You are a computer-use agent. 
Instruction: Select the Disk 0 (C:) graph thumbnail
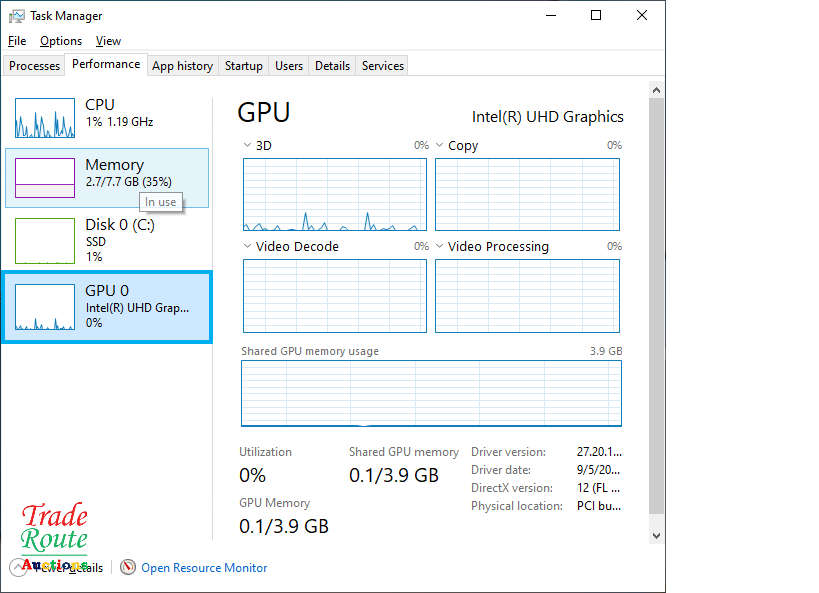click(x=45, y=241)
